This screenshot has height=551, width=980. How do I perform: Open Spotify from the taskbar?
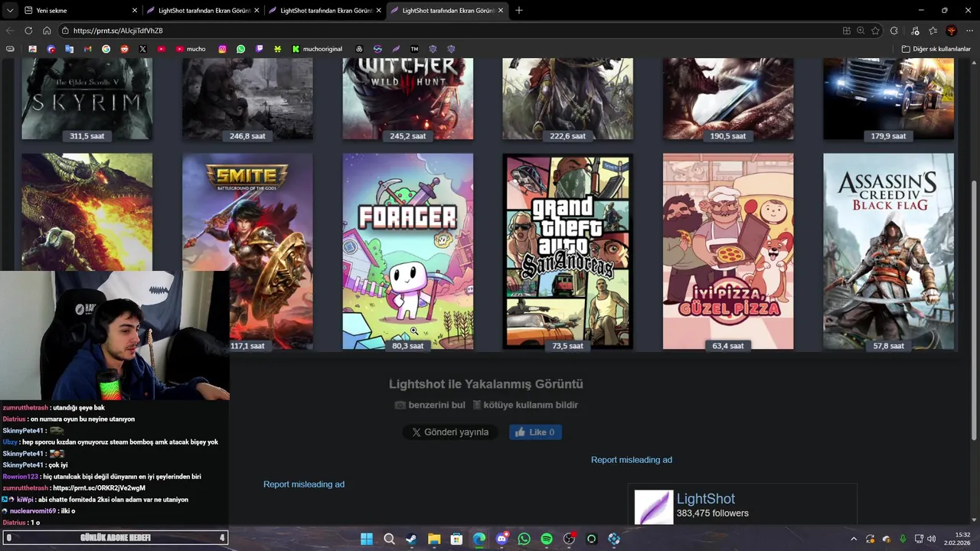(547, 539)
